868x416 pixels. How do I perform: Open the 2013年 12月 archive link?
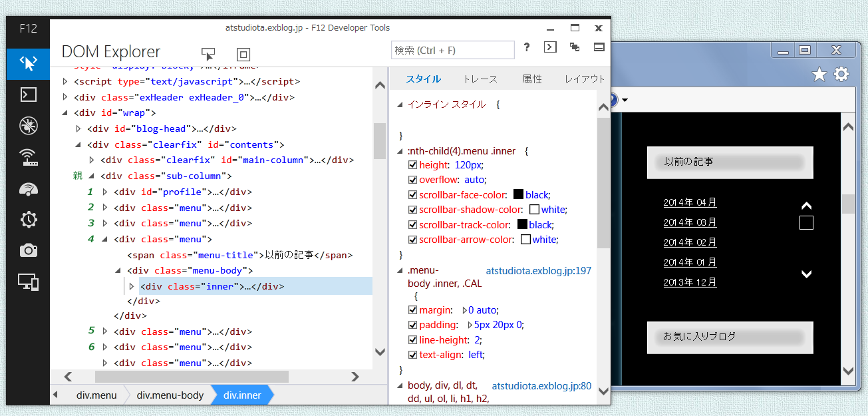click(x=690, y=282)
